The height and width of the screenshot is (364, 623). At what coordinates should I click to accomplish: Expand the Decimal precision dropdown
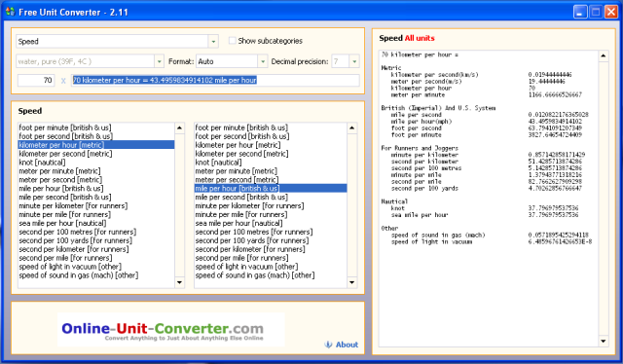(354, 61)
